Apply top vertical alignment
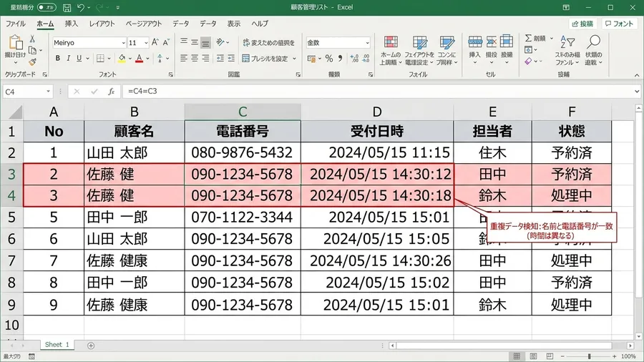644x362 pixels. click(184, 42)
